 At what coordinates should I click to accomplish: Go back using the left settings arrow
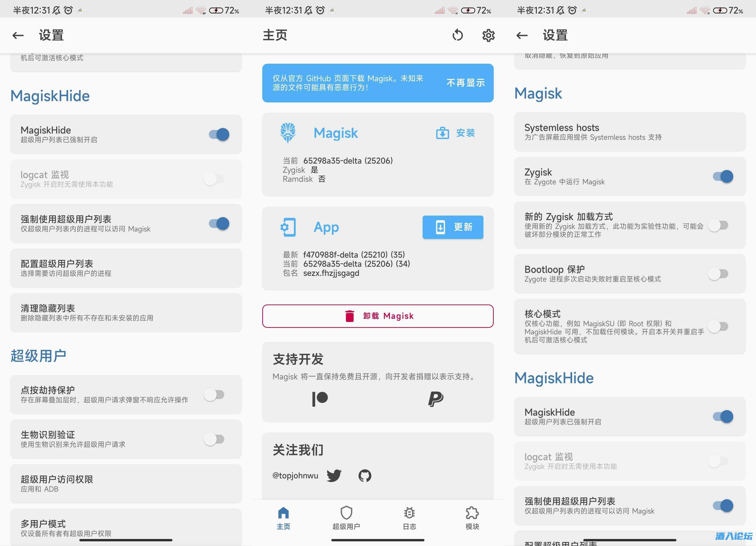[x=18, y=35]
